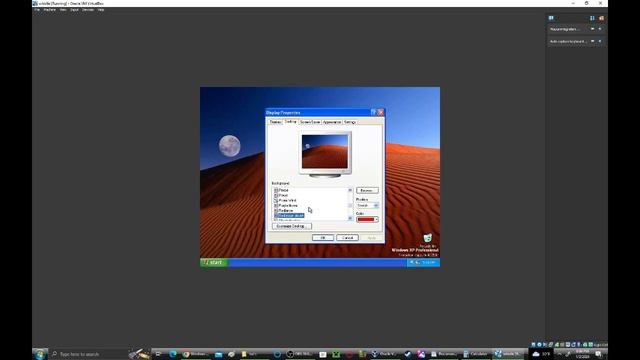
Task: Click the Browse button
Action: click(x=367, y=191)
